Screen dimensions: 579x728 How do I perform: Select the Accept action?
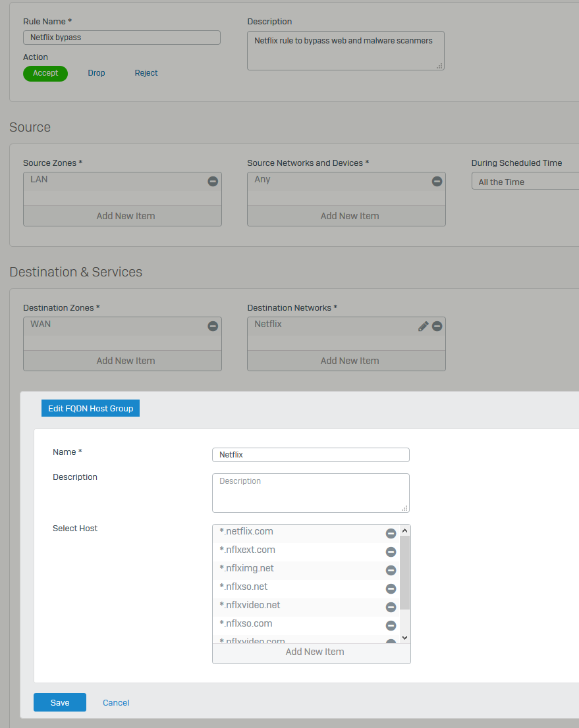tap(45, 73)
